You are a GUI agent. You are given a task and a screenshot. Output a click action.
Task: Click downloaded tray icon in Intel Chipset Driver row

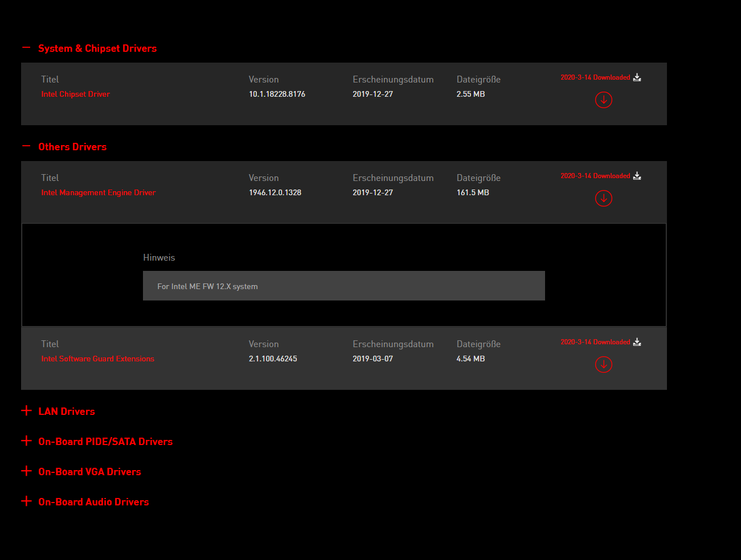pos(637,77)
